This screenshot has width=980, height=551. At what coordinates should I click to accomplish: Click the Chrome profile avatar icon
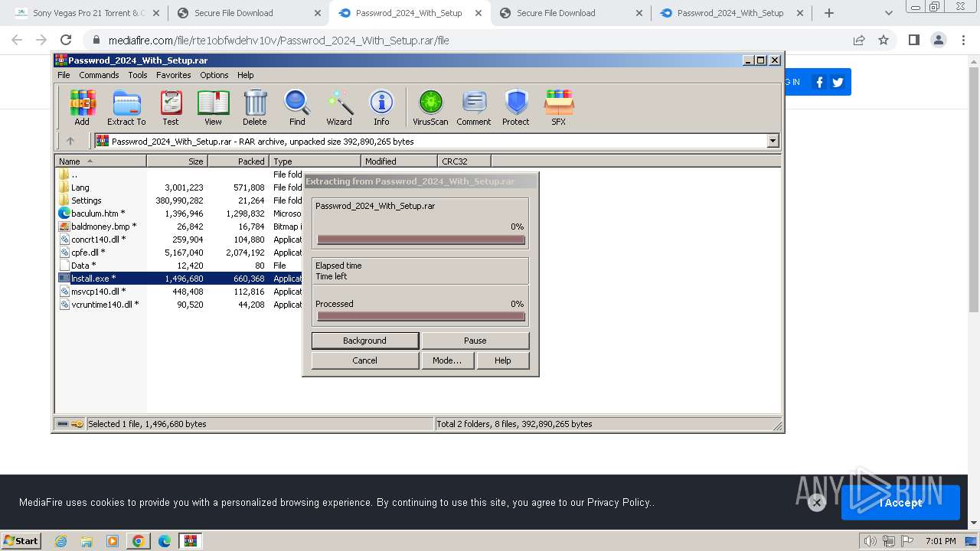pyautogui.click(x=939, y=40)
